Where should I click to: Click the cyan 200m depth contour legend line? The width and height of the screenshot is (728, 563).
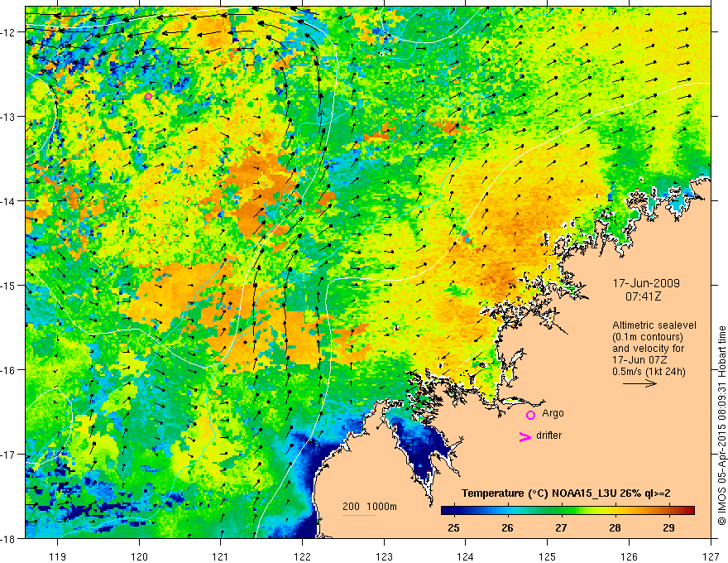(x=359, y=516)
